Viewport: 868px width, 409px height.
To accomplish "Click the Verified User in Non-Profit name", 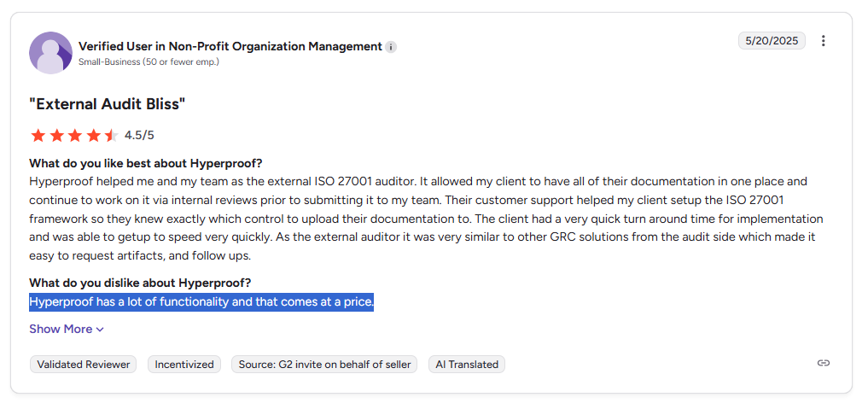I will (230, 46).
